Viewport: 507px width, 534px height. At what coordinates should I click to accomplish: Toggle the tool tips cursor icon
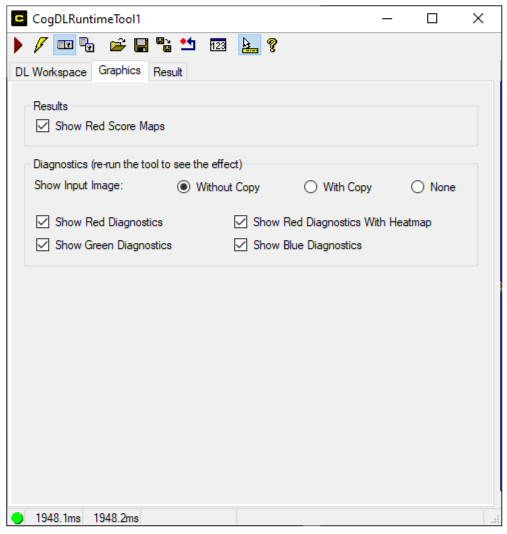point(249,45)
